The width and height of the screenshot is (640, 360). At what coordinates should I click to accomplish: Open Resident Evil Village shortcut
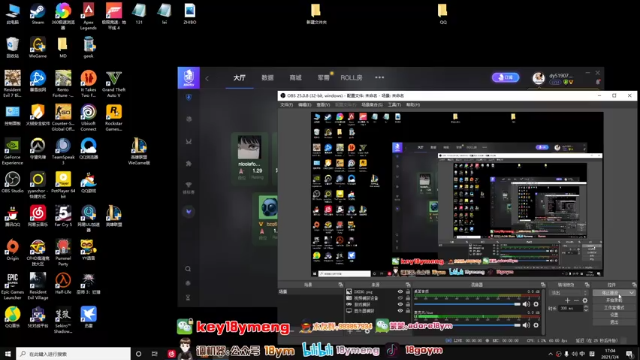[38, 286]
